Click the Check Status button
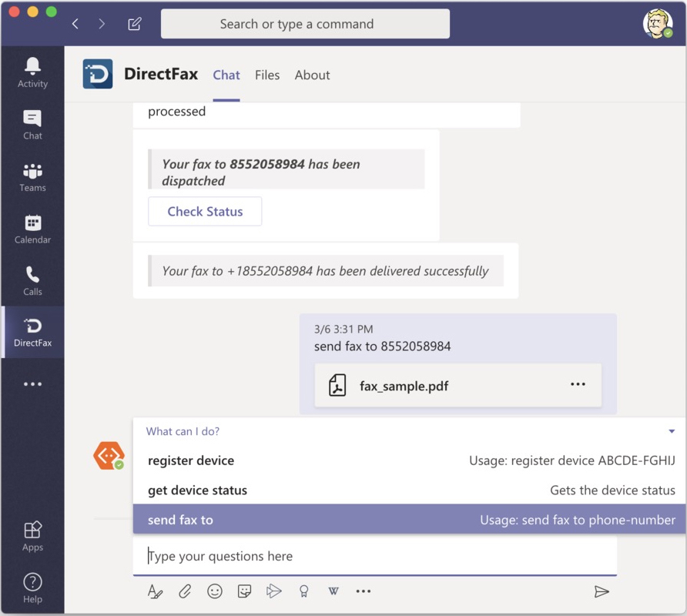This screenshot has width=687, height=616. tap(205, 212)
